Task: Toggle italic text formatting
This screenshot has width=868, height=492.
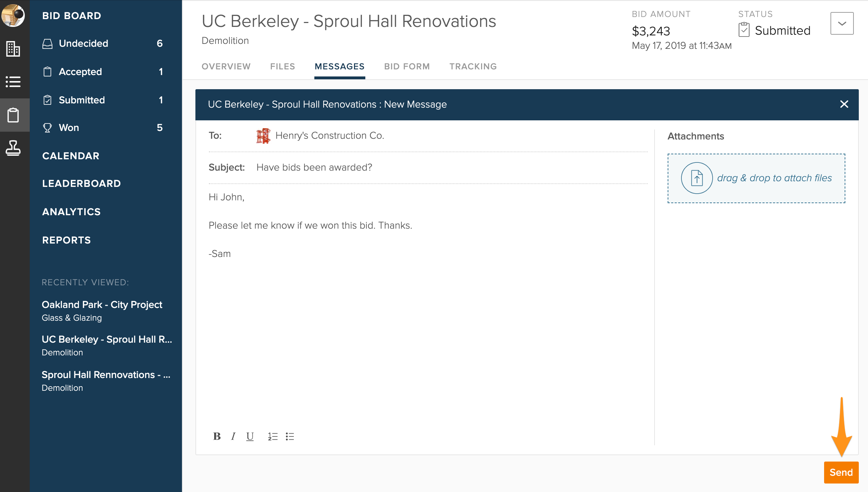Action: pos(233,436)
